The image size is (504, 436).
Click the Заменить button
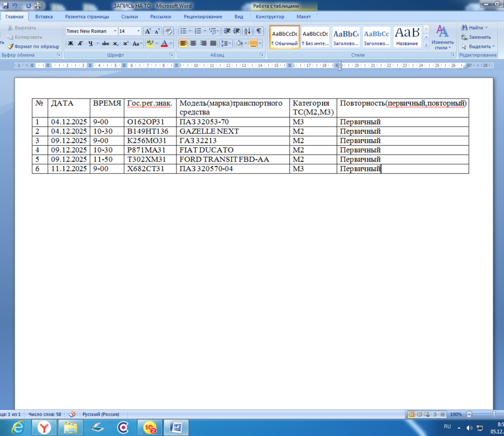pyautogui.click(x=476, y=37)
